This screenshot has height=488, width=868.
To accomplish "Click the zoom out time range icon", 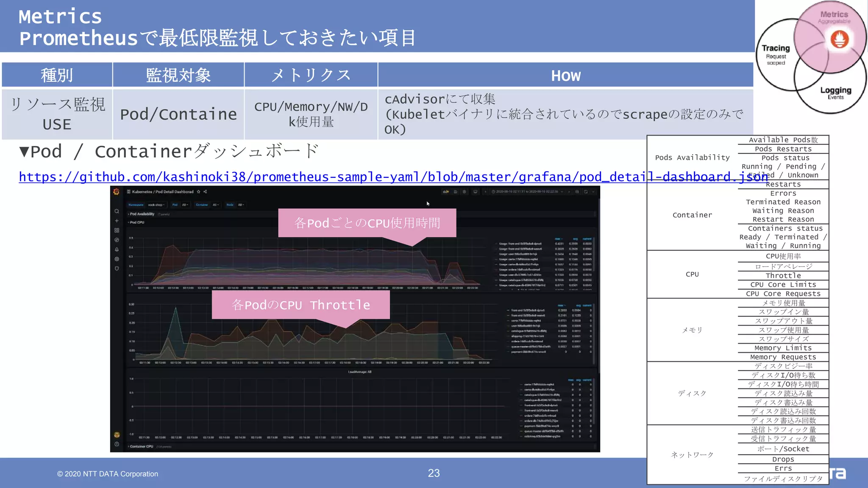I will (577, 192).
